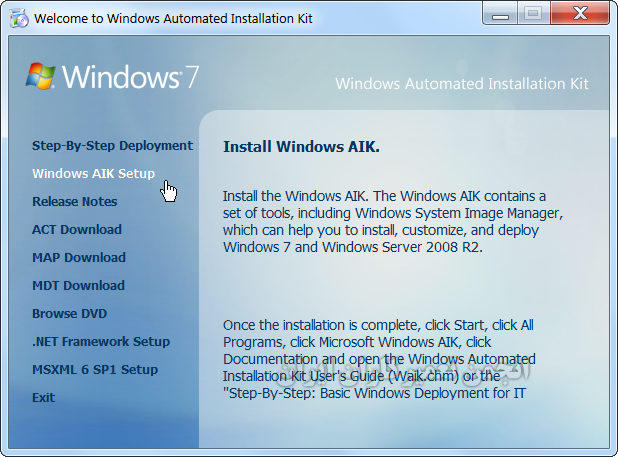
Task: Open the Step-By-Step Deployment link
Action: [x=112, y=146]
